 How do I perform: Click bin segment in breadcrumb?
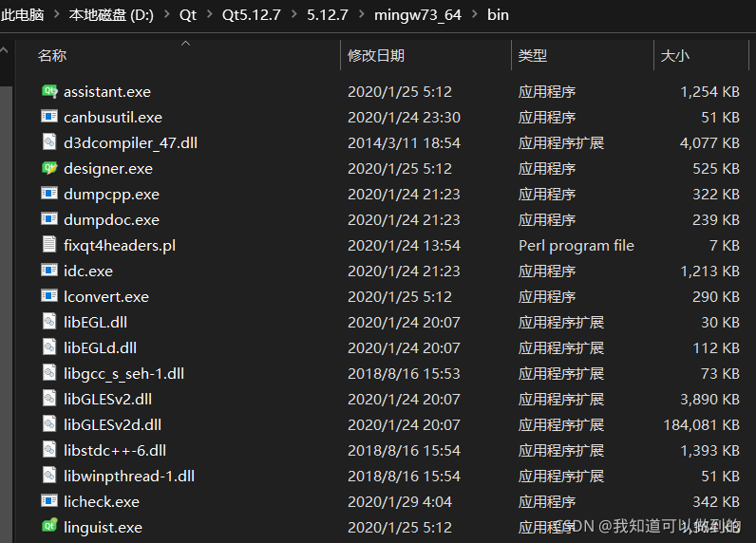pyautogui.click(x=498, y=15)
